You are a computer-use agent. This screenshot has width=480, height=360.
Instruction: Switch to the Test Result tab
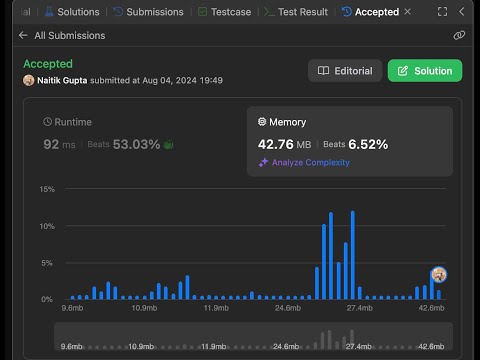click(296, 12)
